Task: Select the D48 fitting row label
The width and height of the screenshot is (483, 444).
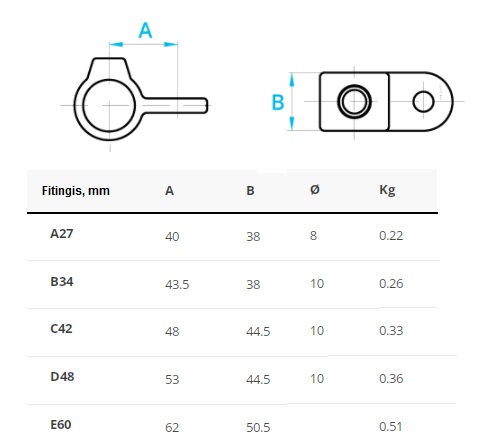Action: 62,377
